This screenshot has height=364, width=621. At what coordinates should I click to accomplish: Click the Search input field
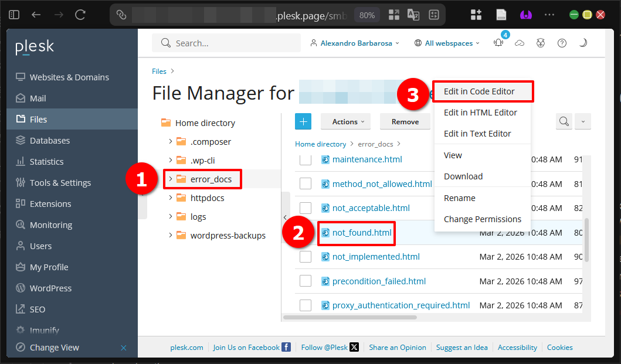pos(226,43)
